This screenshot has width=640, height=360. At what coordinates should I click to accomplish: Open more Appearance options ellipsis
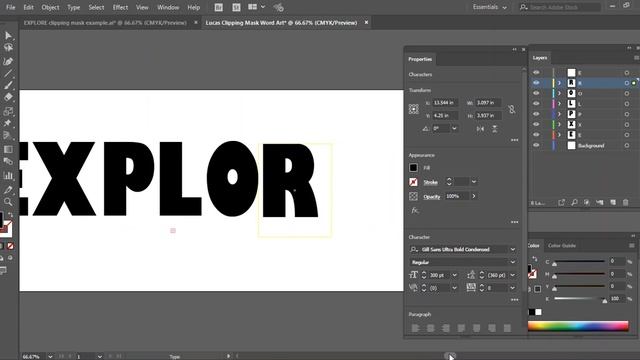pyautogui.click(x=514, y=222)
